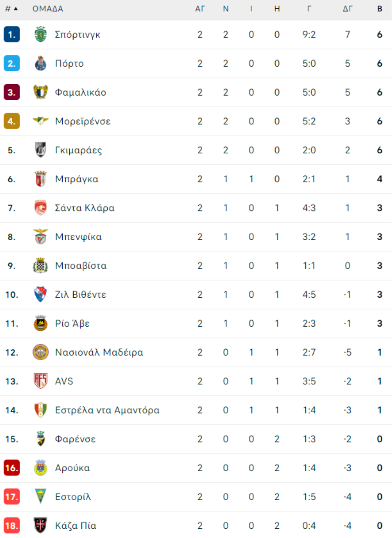Click the Santa Clara crest icon
Viewport: 392px width, 538px height.
pos(41,208)
